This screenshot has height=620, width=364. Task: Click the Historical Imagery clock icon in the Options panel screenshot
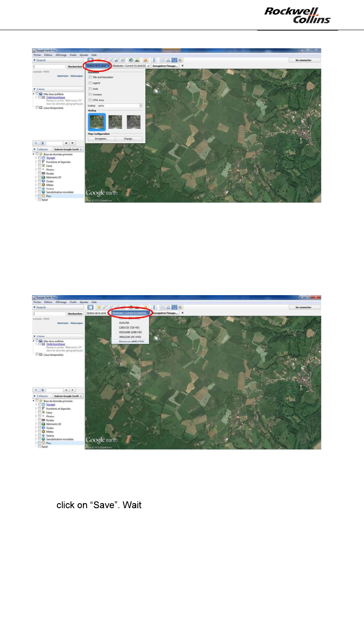131,60
